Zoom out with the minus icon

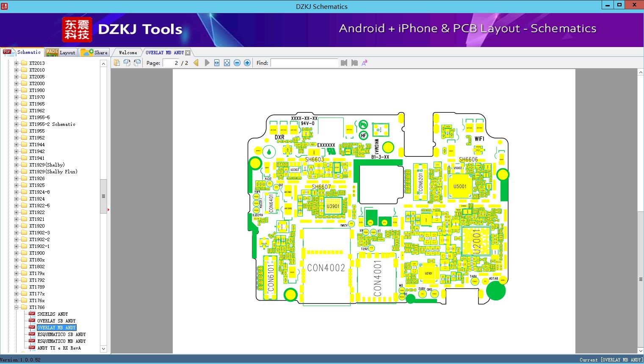tap(237, 63)
